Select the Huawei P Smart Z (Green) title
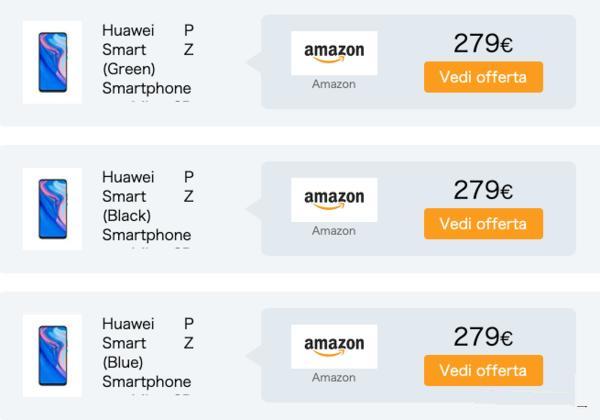The width and height of the screenshot is (600, 420). [x=147, y=59]
